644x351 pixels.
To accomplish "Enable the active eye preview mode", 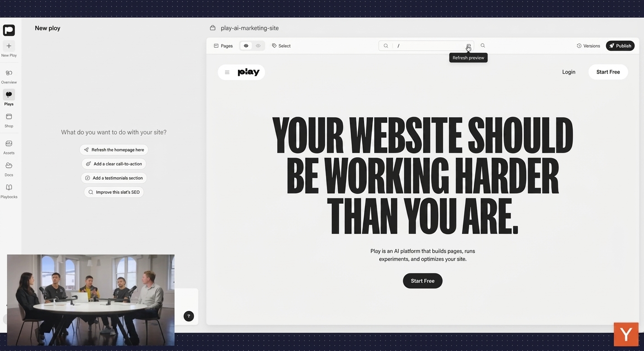I will (x=246, y=46).
